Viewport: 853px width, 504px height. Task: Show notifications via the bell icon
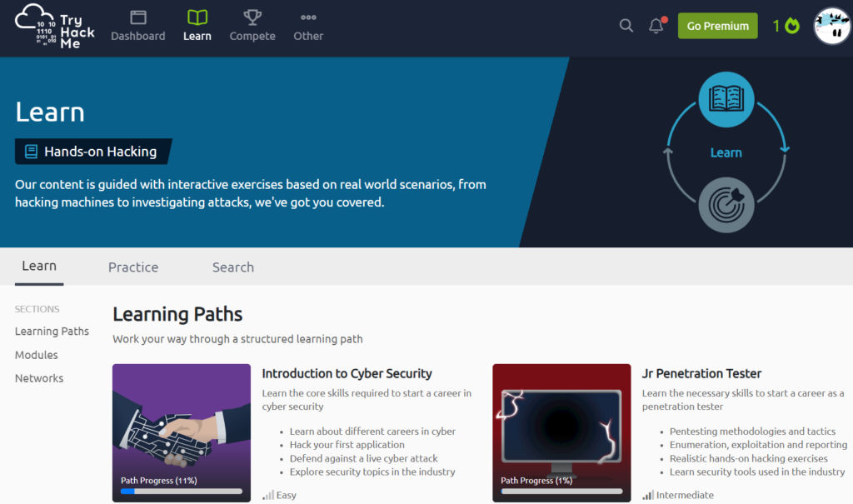tap(656, 26)
